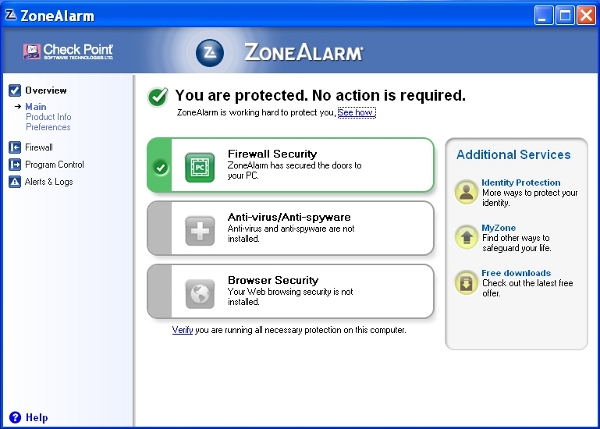Click the Free downloads arrow icon
This screenshot has width=600, height=429.
tap(466, 283)
